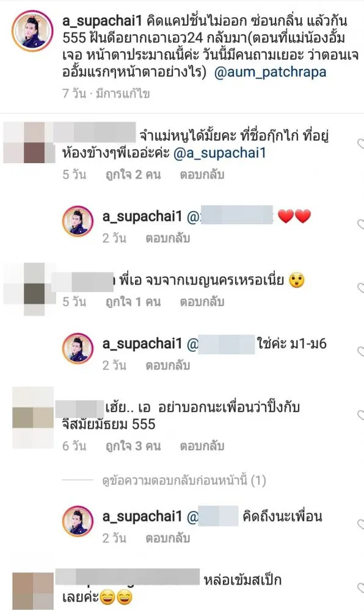This screenshot has width=364, height=611.
Task: Tap heart beside คิดถึงนะเพื่อน reply
Action: [x=361, y=524]
